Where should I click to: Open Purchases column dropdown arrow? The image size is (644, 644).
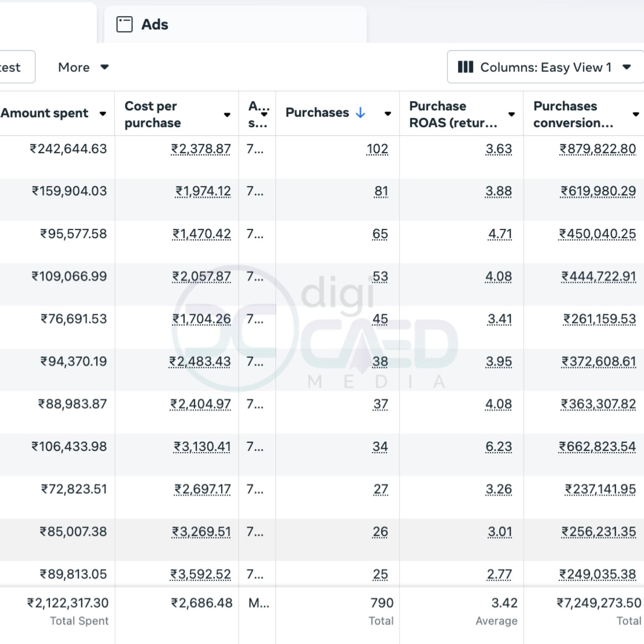pyautogui.click(x=388, y=114)
